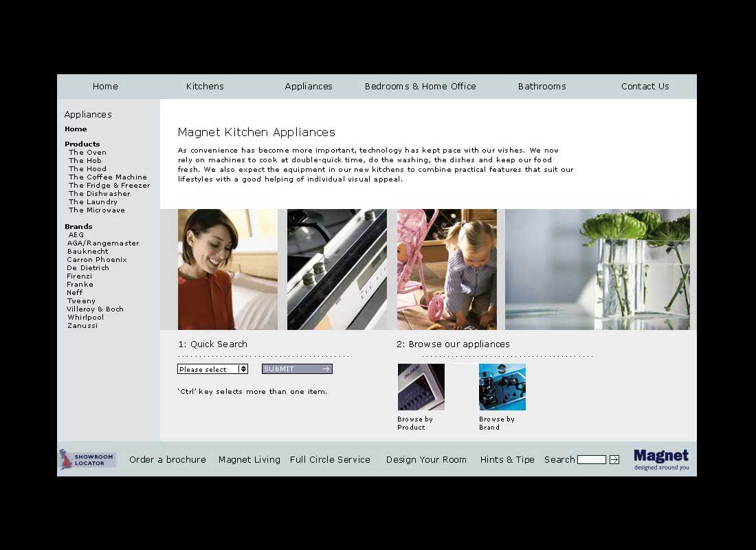Click the Products sidebar heading
Image resolution: width=756 pixels, height=550 pixels.
(x=82, y=144)
